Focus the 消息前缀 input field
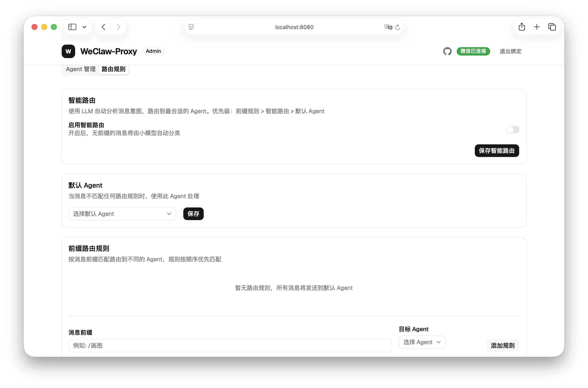Viewport: 588px width, 388px height. (230, 345)
